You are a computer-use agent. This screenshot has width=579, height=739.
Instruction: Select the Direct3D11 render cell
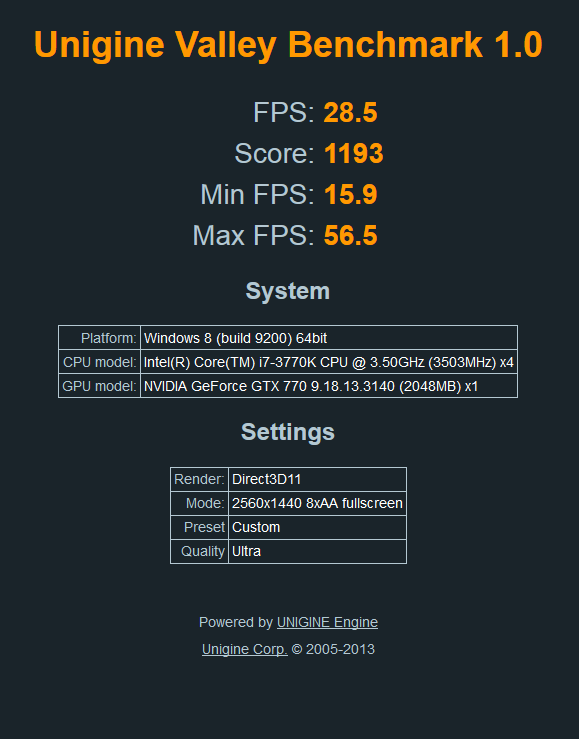click(318, 479)
